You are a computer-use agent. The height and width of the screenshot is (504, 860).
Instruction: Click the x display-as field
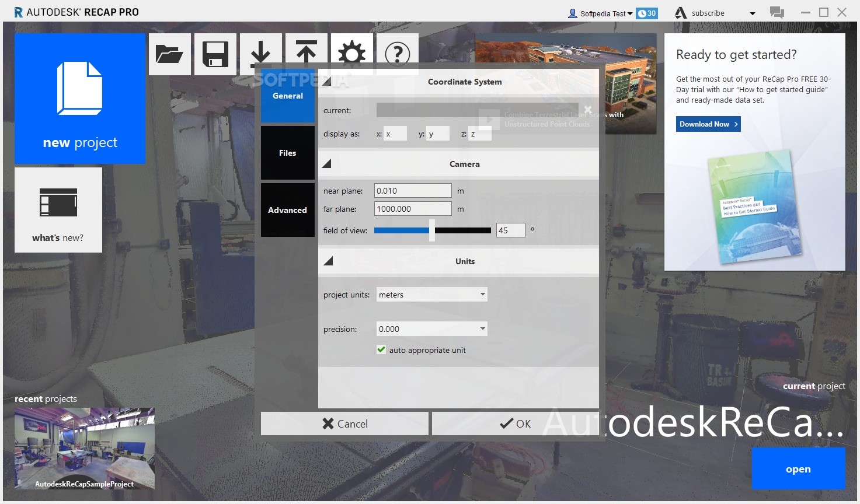pyautogui.click(x=395, y=134)
